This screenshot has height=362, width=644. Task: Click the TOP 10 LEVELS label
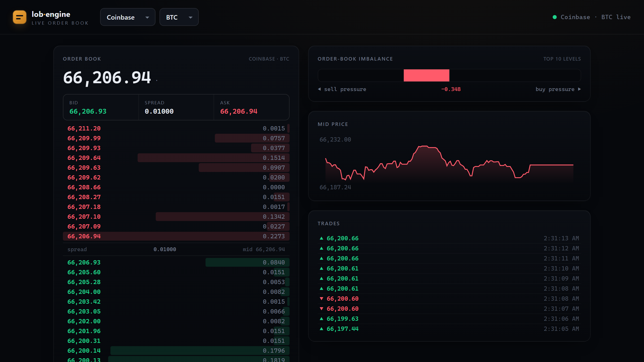(x=562, y=59)
